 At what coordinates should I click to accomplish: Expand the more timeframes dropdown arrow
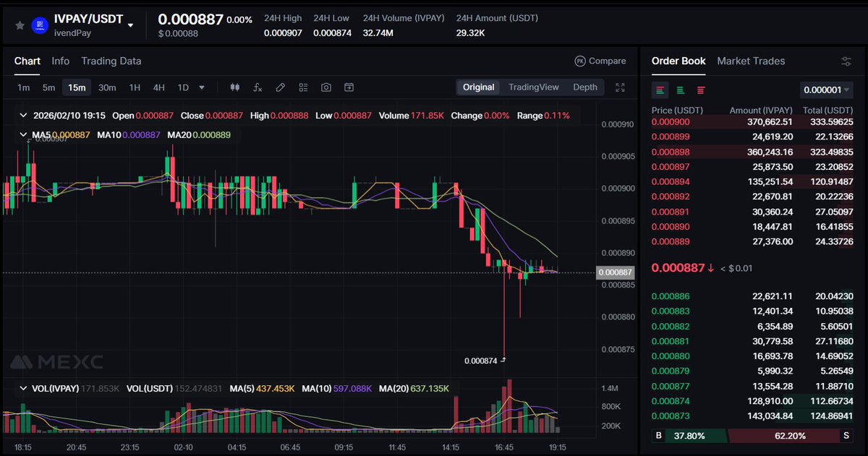tap(202, 87)
